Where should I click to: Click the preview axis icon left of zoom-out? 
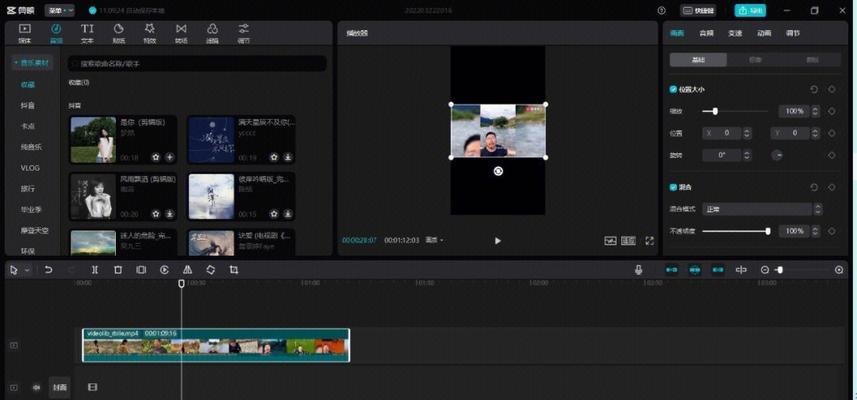click(x=741, y=270)
